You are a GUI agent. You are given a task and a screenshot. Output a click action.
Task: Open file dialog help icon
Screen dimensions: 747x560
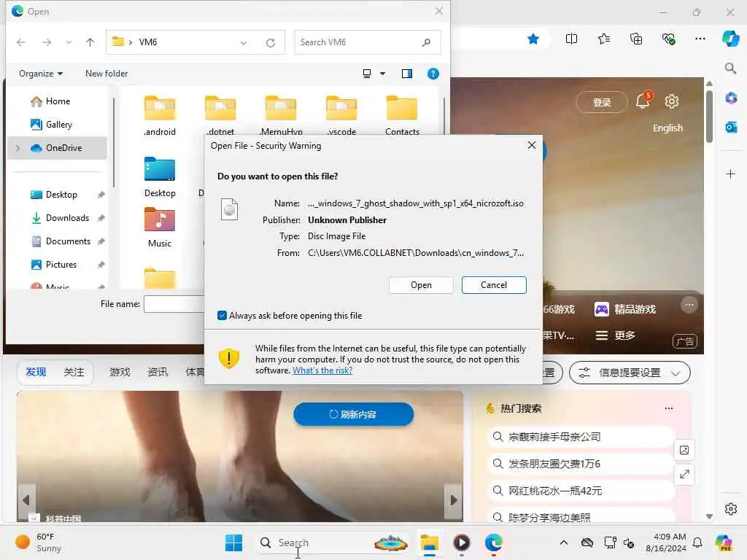(x=433, y=74)
